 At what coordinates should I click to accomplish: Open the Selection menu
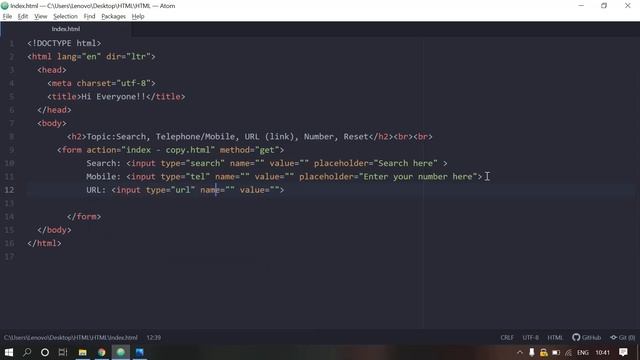click(x=65, y=16)
